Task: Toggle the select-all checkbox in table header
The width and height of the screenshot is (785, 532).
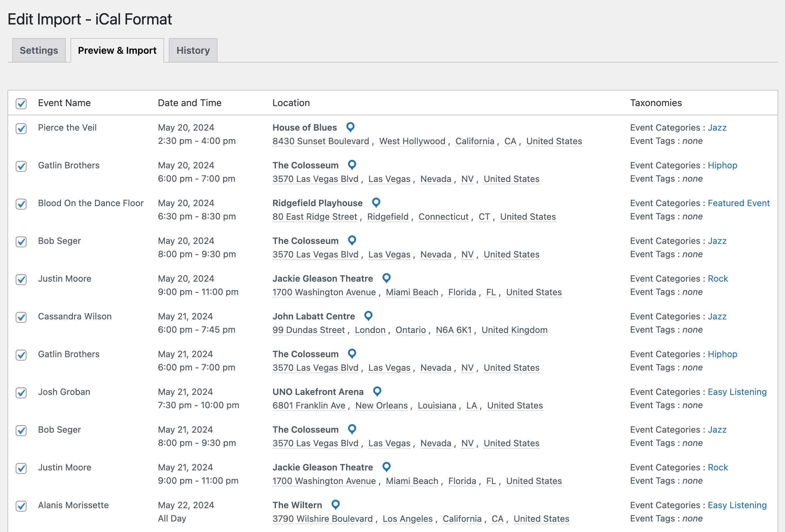Action: click(x=21, y=103)
